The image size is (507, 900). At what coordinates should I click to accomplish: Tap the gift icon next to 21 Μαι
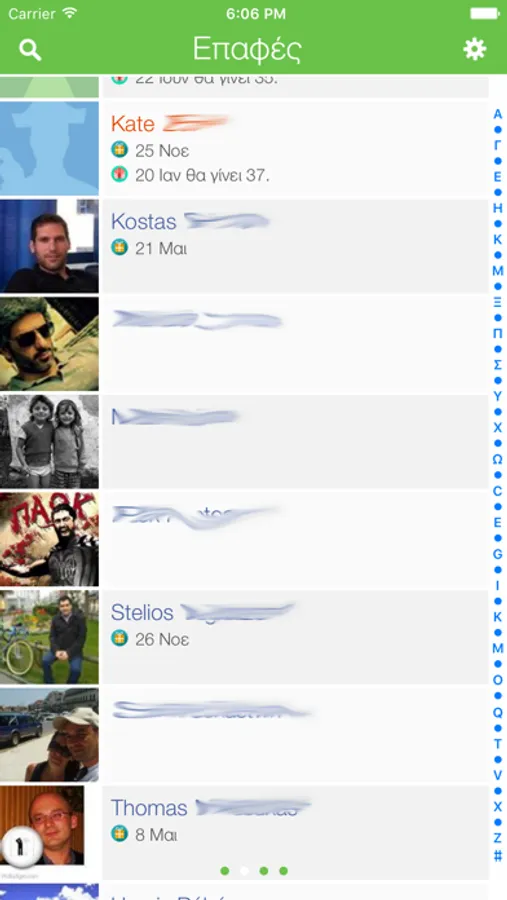(x=119, y=247)
